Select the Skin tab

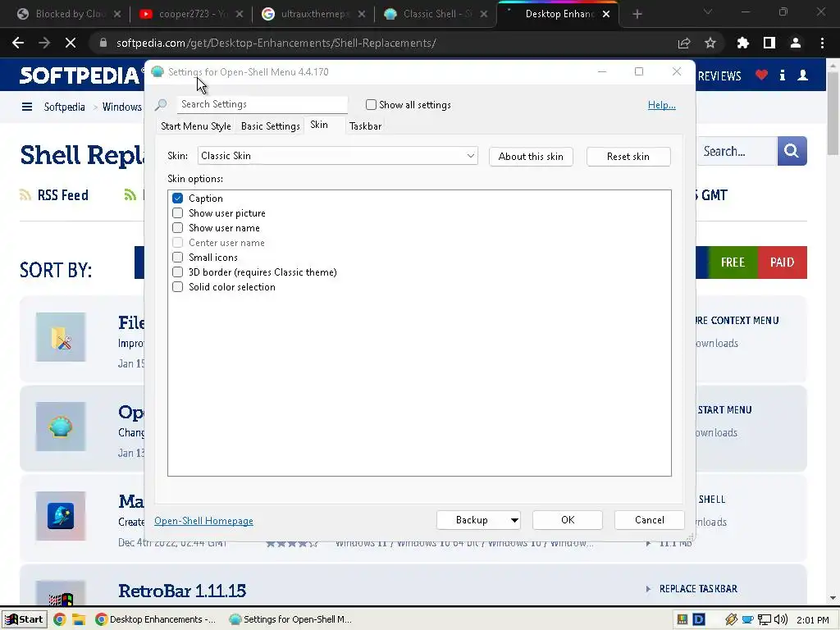[x=319, y=125]
